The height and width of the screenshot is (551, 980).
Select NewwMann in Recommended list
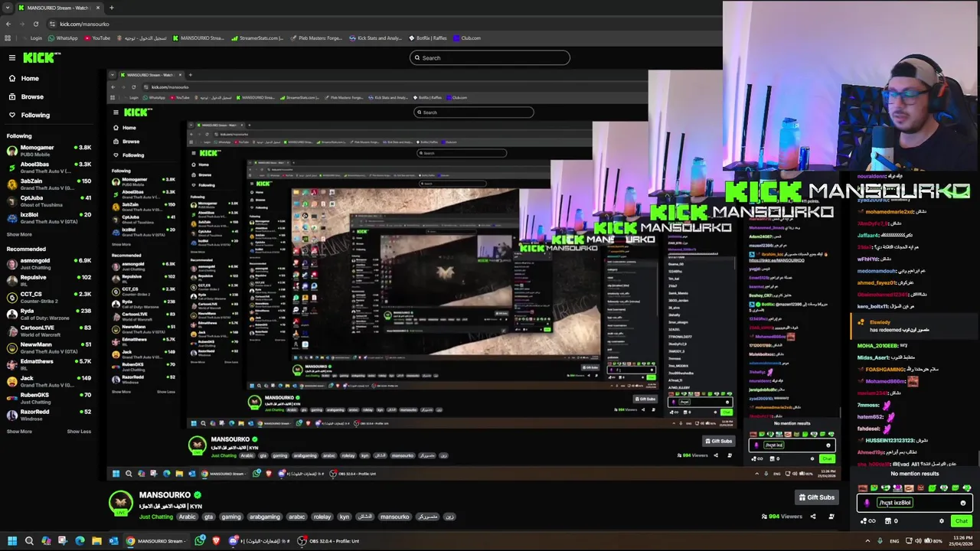click(x=49, y=347)
